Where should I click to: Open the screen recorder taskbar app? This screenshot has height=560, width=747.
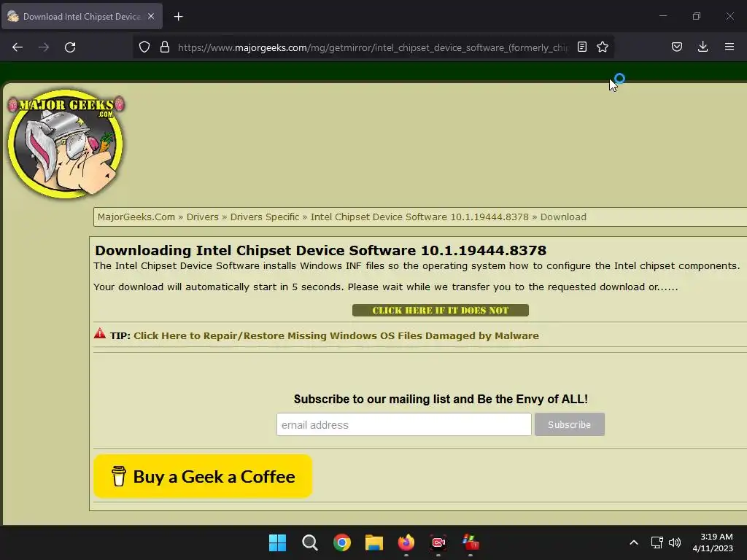pos(438,542)
